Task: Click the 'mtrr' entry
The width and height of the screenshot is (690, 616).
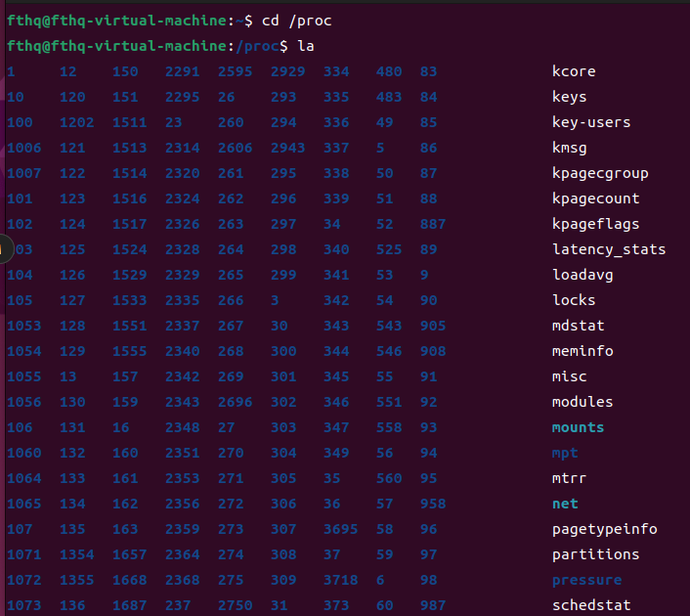Action: [x=570, y=478]
